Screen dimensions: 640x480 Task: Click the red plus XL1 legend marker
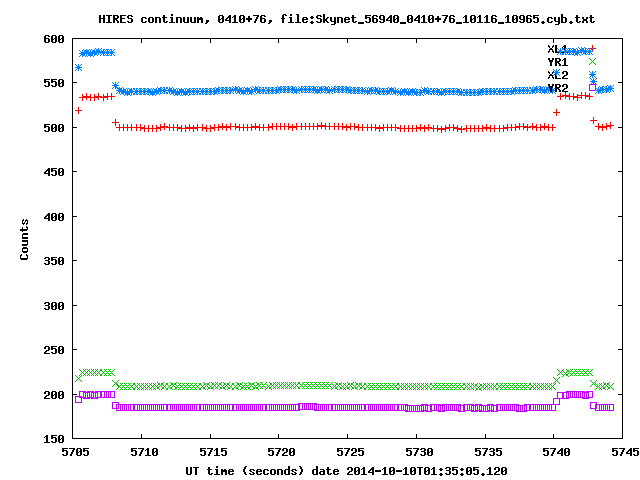point(593,49)
